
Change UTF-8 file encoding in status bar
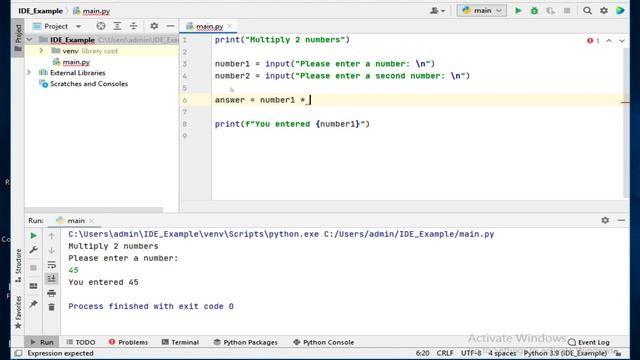(471, 353)
